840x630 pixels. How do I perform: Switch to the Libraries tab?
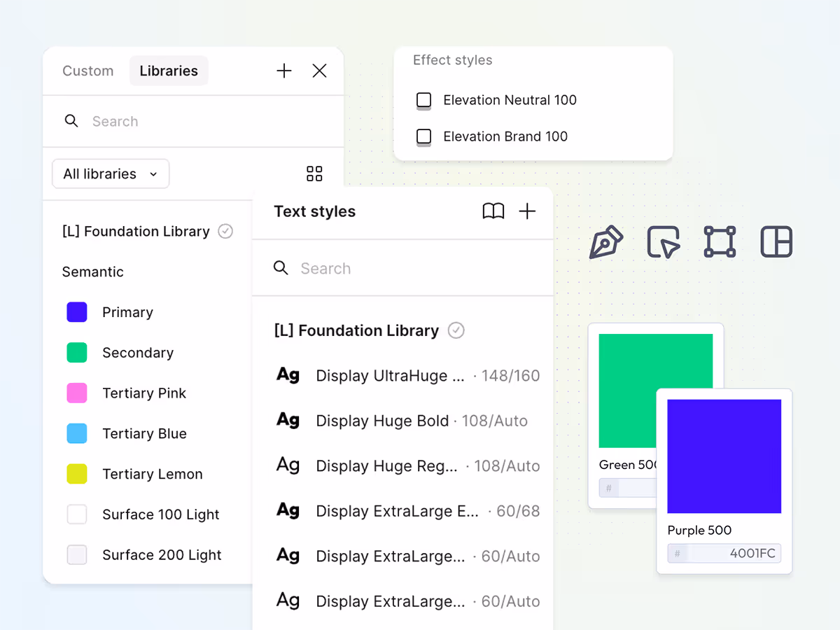coord(169,71)
